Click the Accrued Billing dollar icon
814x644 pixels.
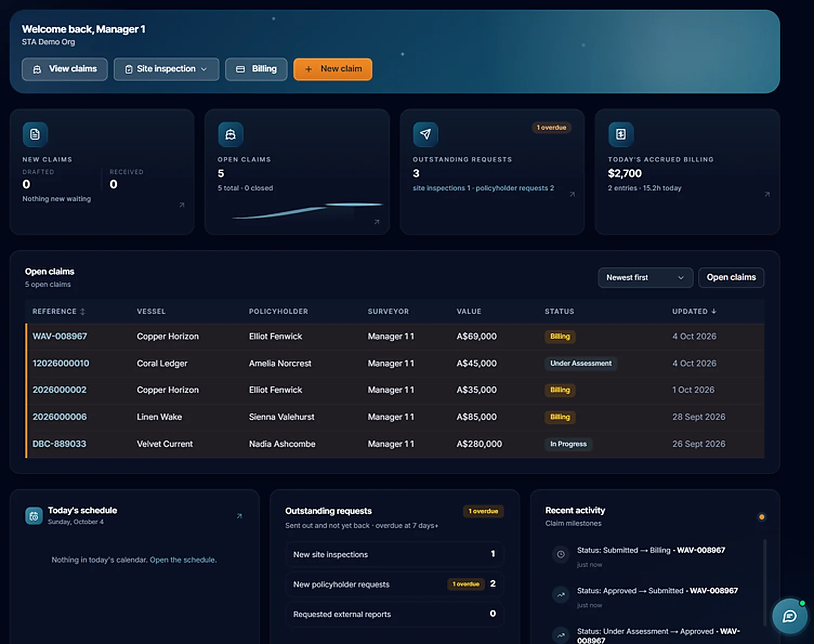pyautogui.click(x=621, y=134)
